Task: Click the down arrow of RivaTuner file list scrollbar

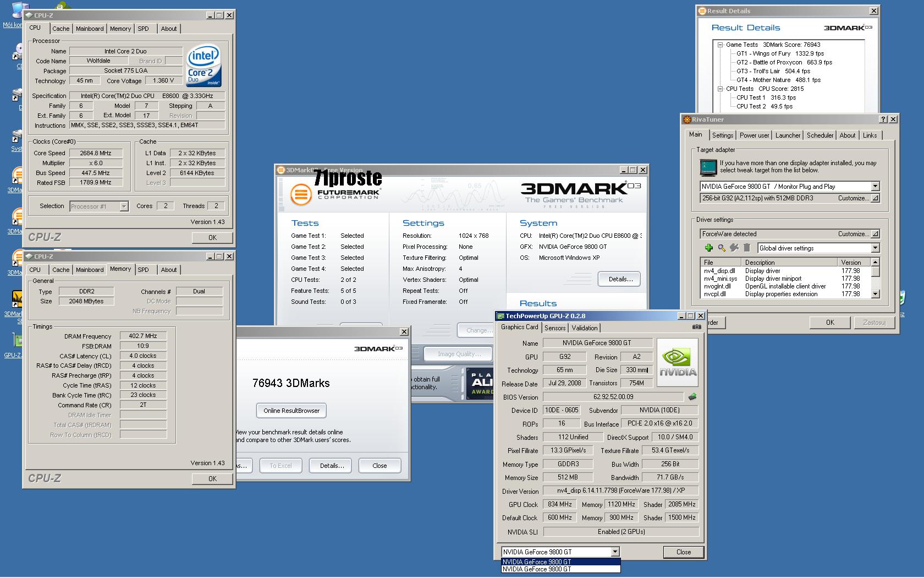Action: click(x=875, y=295)
